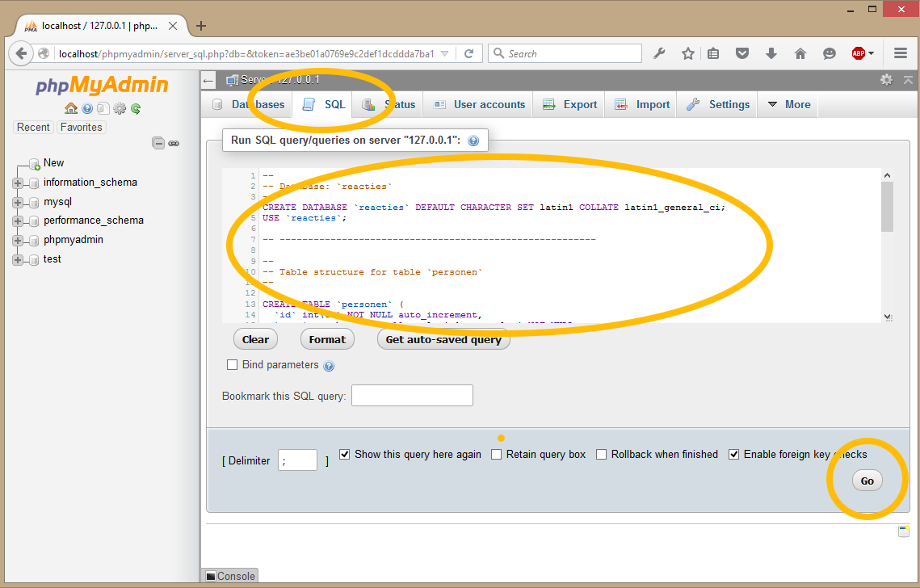Switch to the SQL tab
920x588 pixels.
pos(323,104)
